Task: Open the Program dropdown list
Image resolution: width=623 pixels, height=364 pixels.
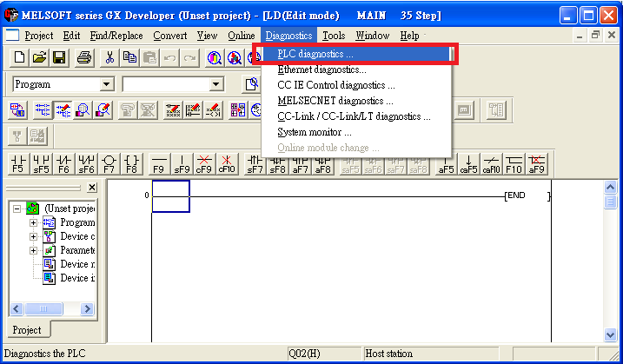Action: point(106,84)
